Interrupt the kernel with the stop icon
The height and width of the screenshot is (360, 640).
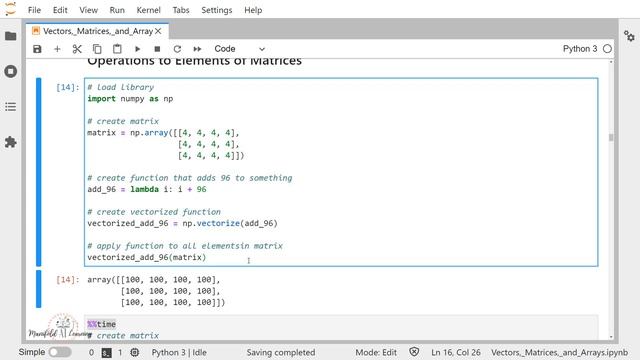(x=157, y=49)
